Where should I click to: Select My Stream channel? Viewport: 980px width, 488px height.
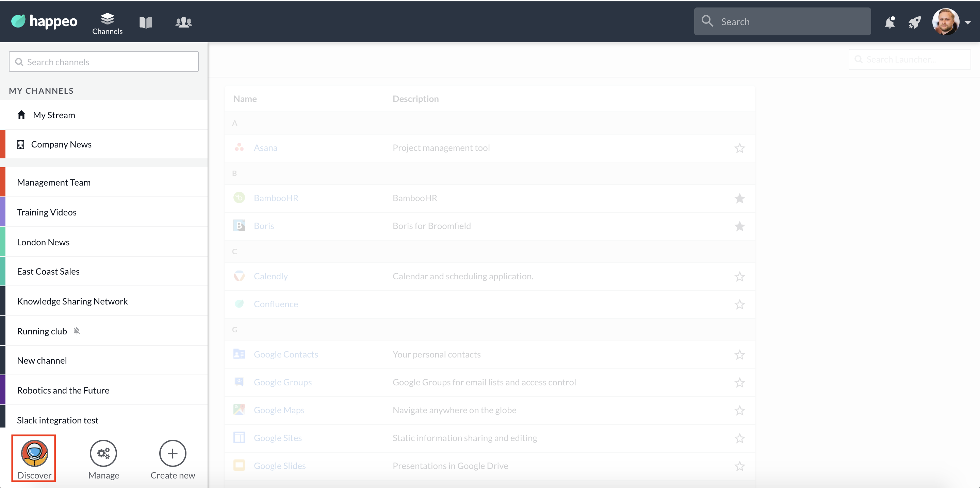tap(54, 115)
